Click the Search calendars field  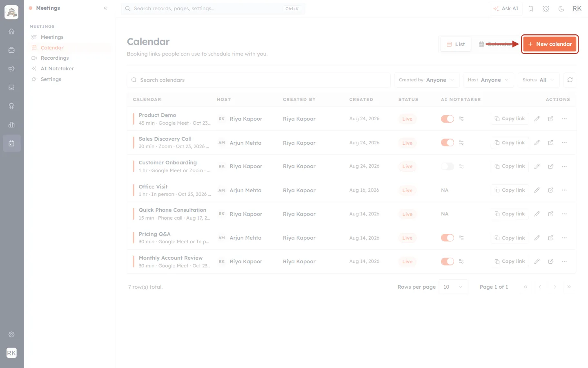(258, 80)
